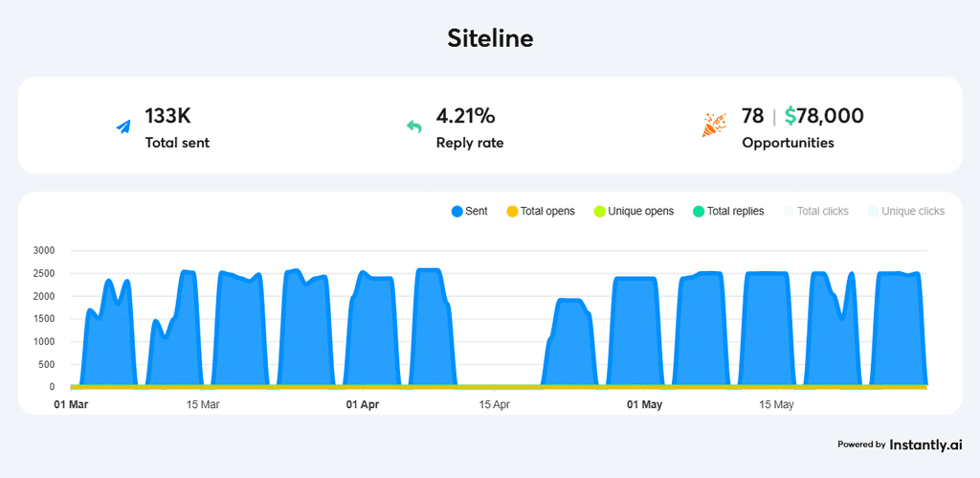Click the 1500 y-axis label
This screenshot has height=478, width=980.
(44, 319)
